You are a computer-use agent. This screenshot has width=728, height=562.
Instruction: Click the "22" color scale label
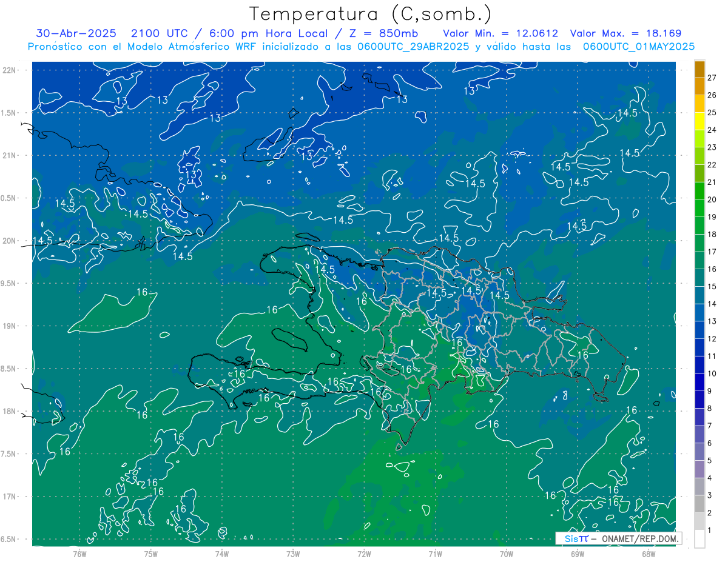point(712,165)
